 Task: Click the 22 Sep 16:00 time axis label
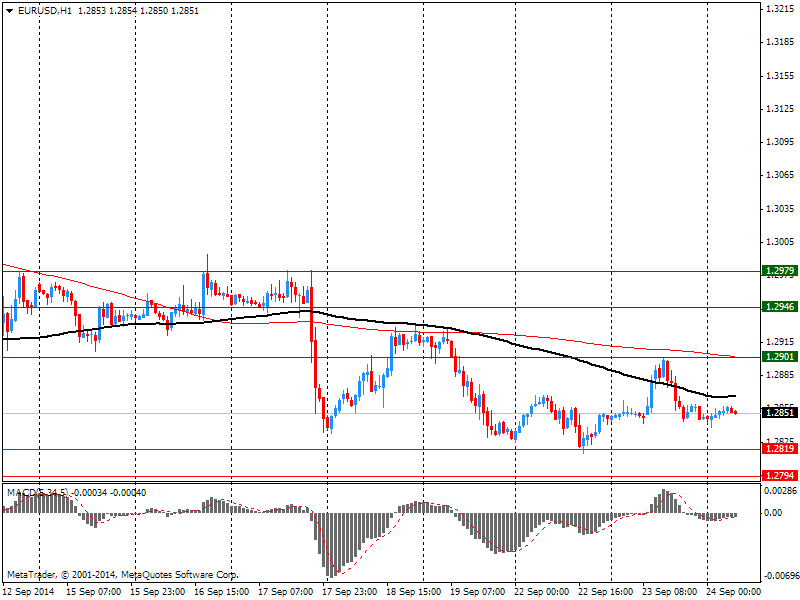(606, 592)
